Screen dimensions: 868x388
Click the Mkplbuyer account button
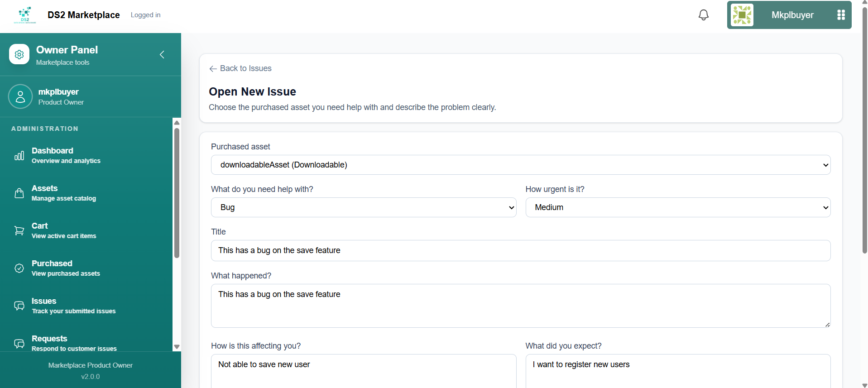tap(789, 15)
